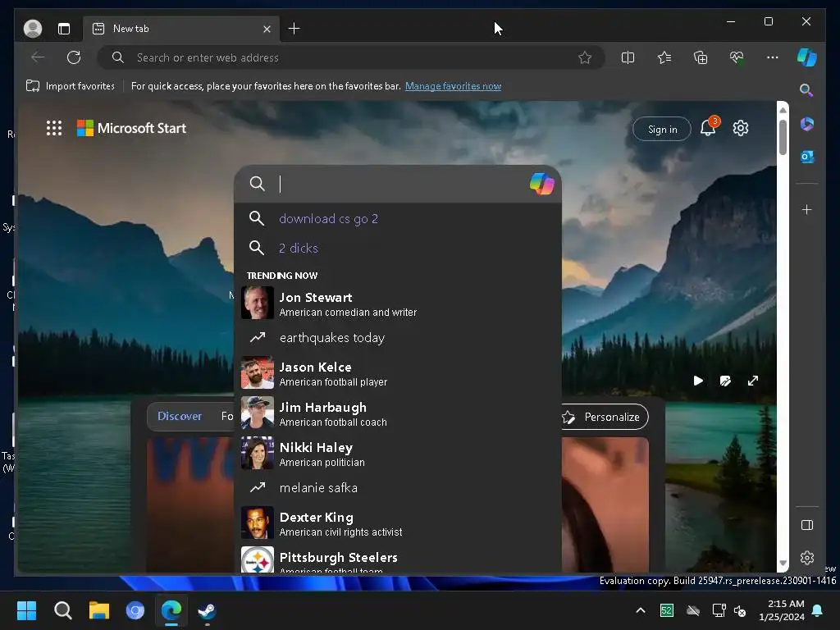Open sidebar Microsoft 365 icon

807,124
